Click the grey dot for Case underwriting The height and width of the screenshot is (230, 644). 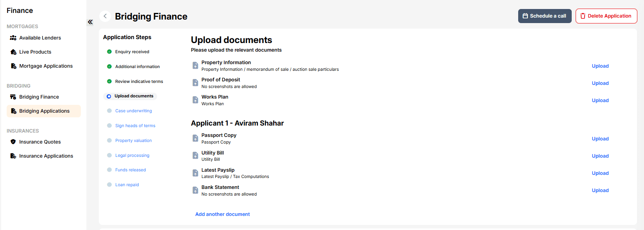pyautogui.click(x=109, y=111)
